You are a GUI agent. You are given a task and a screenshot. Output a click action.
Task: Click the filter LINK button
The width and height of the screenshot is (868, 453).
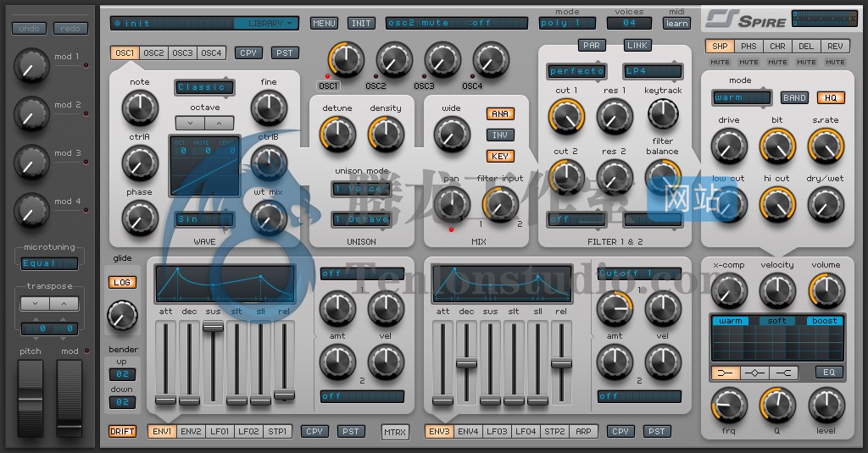(637, 46)
